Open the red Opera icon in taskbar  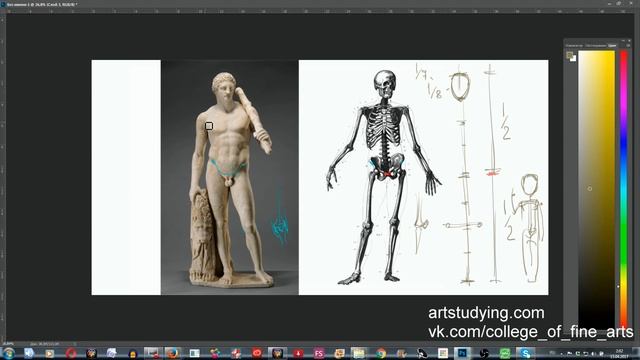71,353
